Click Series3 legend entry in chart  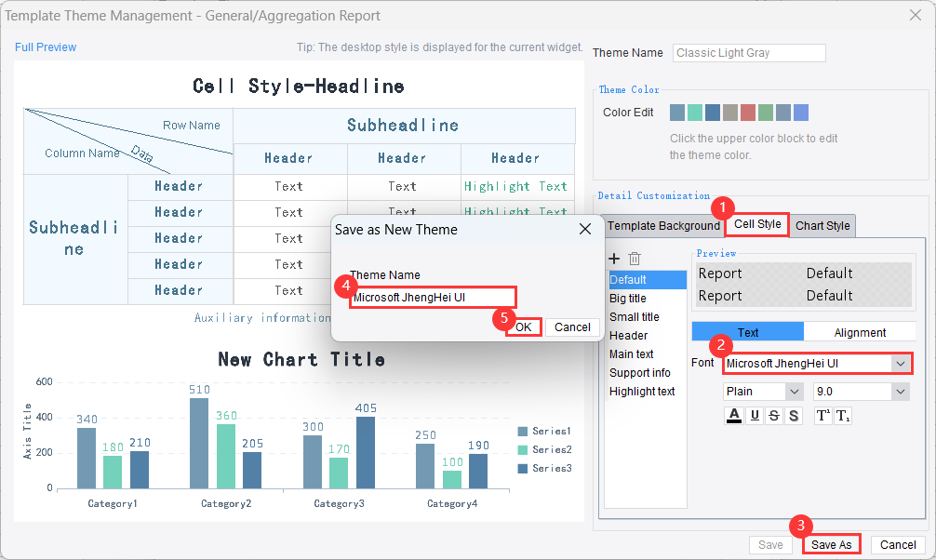[x=544, y=468]
